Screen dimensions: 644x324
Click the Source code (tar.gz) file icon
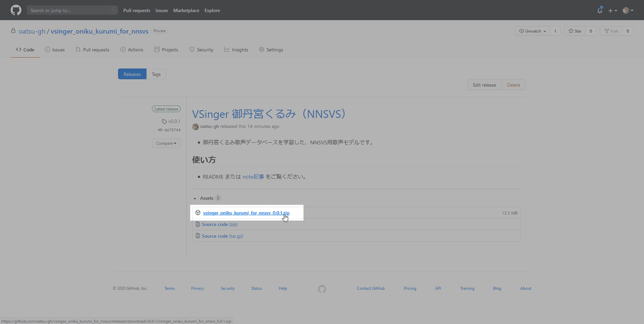coord(198,236)
